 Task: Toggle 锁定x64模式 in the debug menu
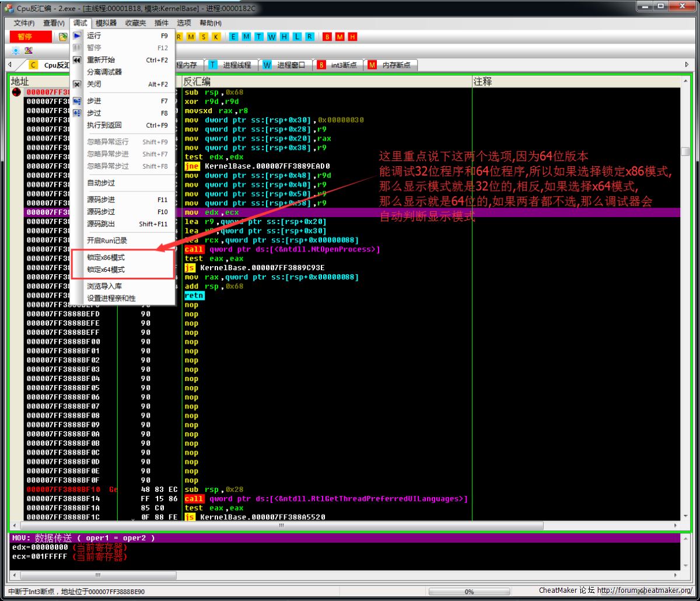coord(106,270)
